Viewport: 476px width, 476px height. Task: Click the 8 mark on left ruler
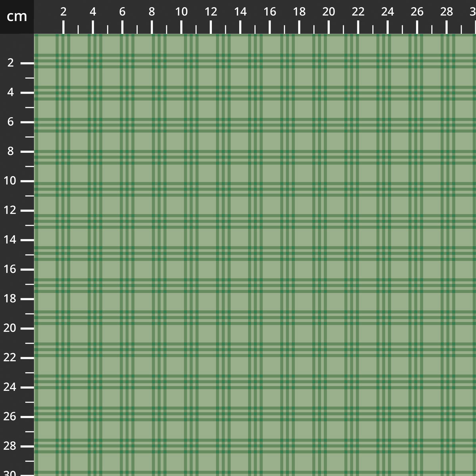coord(27,152)
